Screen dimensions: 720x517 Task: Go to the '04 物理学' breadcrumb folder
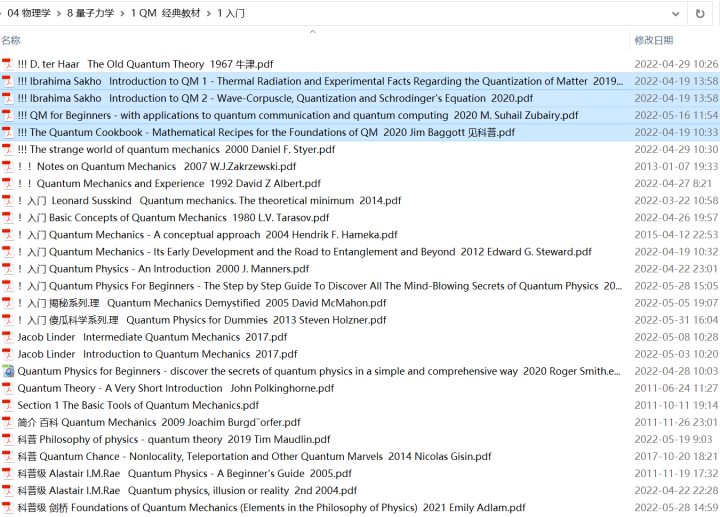29,13
